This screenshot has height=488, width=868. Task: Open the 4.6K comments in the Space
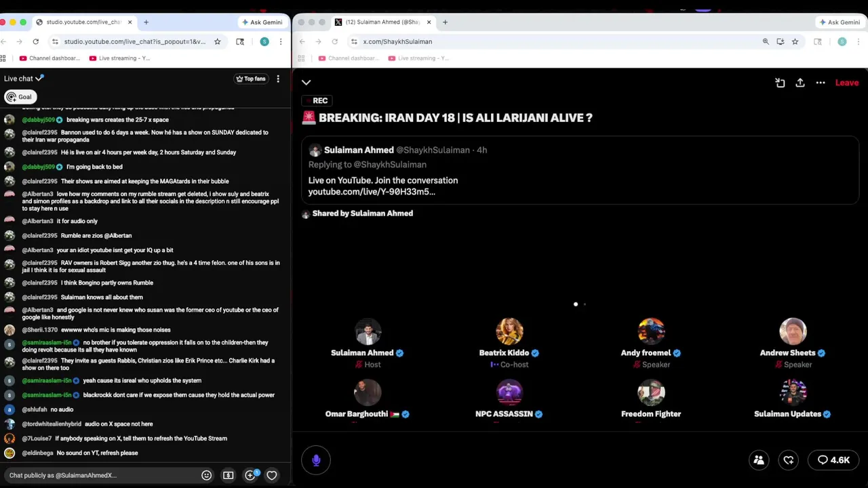(x=833, y=460)
